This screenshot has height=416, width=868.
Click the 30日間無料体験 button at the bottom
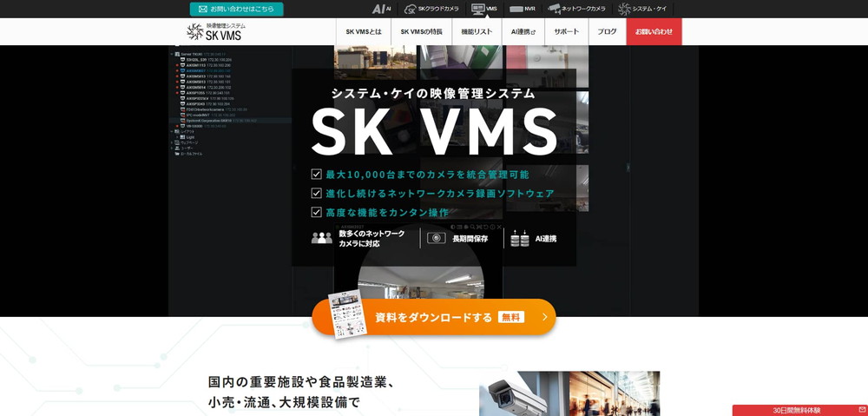click(x=800, y=411)
